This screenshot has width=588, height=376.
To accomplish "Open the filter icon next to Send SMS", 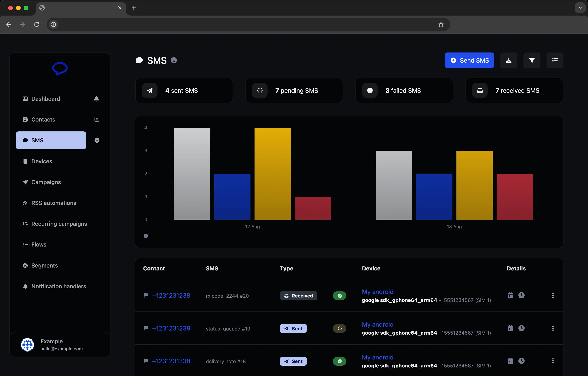I will pyautogui.click(x=532, y=60).
